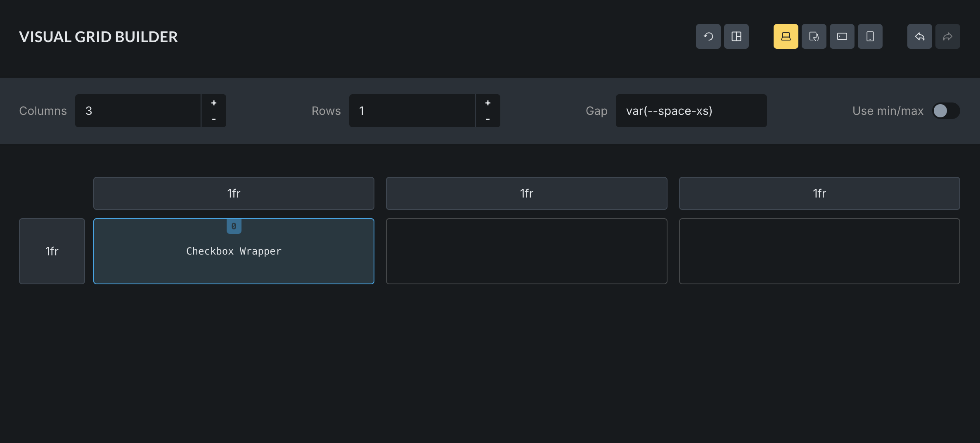
Task: Select the landscape mobile breakpoint icon
Action: click(x=842, y=36)
